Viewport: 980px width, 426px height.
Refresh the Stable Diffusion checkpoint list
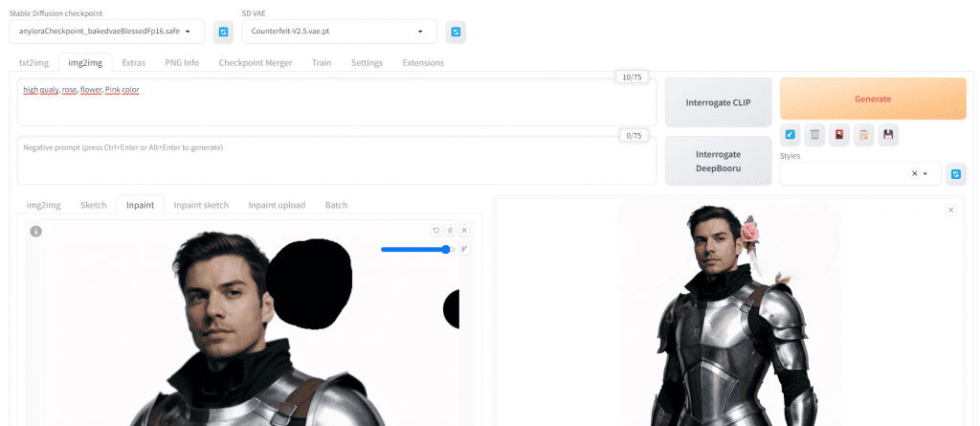coord(223,32)
